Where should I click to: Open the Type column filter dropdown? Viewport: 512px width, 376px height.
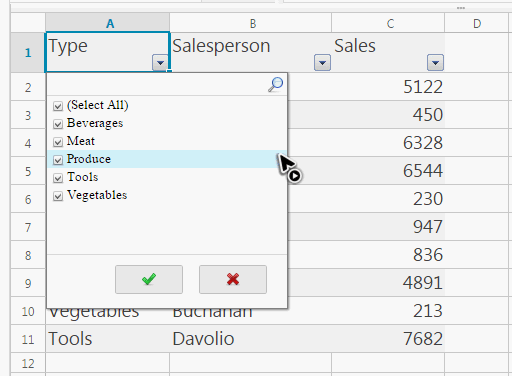click(160, 63)
